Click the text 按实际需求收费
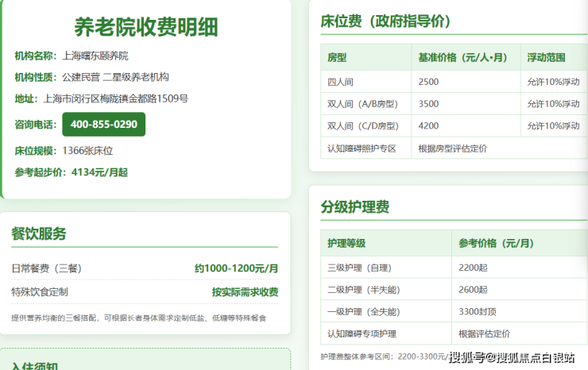588x370 pixels. 246,292
